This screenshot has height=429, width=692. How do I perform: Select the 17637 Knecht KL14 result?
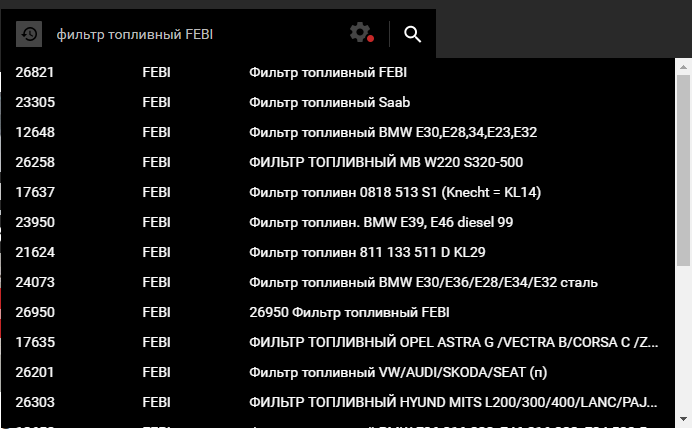pyautogui.click(x=338, y=192)
